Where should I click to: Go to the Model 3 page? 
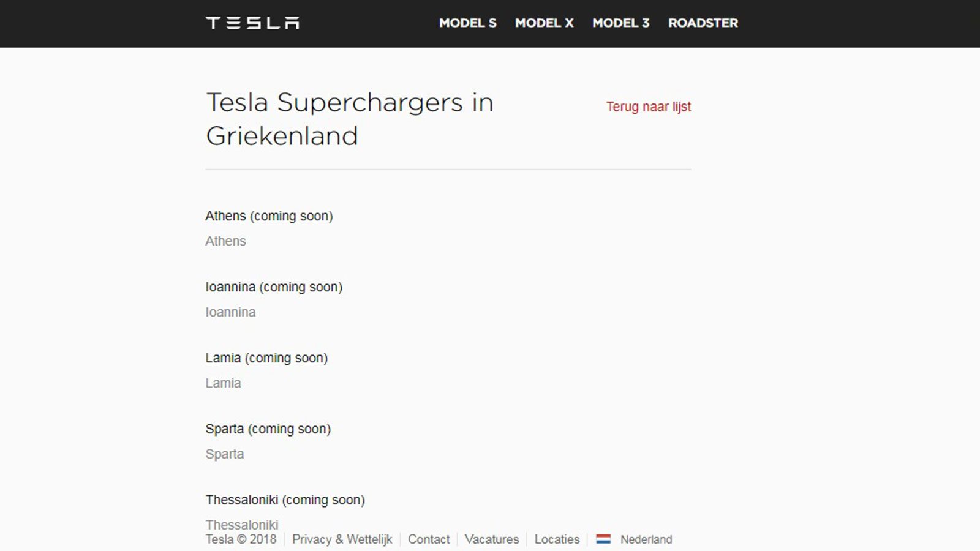coord(620,23)
